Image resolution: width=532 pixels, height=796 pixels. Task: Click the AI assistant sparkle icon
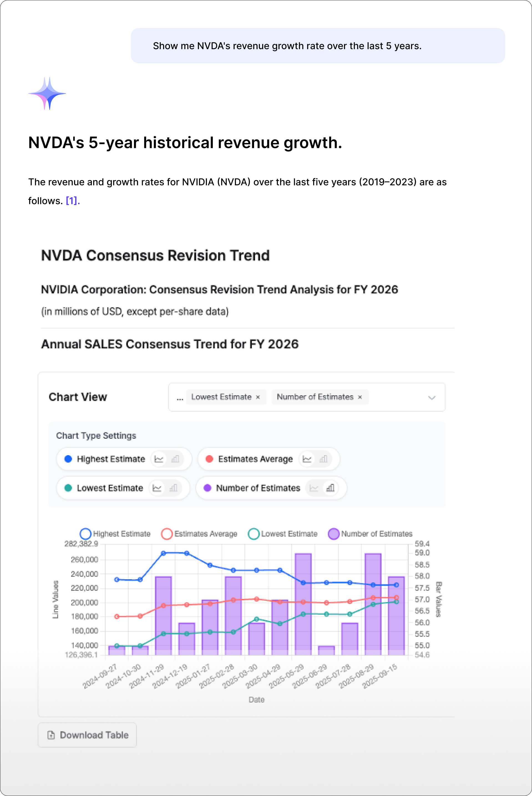pyautogui.click(x=47, y=93)
